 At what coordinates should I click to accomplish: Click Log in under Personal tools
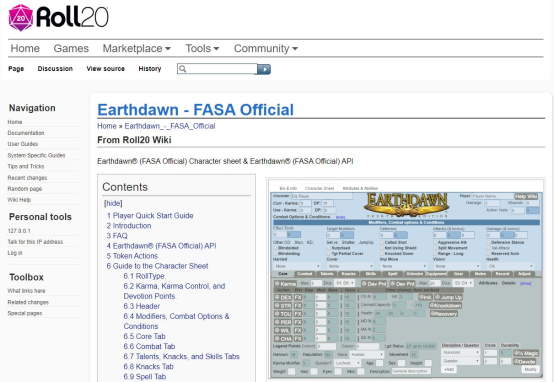tap(15, 253)
